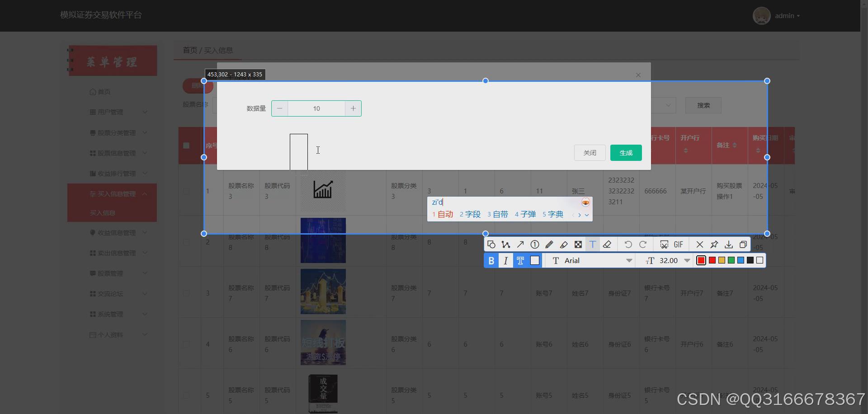Click the data quantity input showing 10
The height and width of the screenshot is (414, 868).
point(316,108)
